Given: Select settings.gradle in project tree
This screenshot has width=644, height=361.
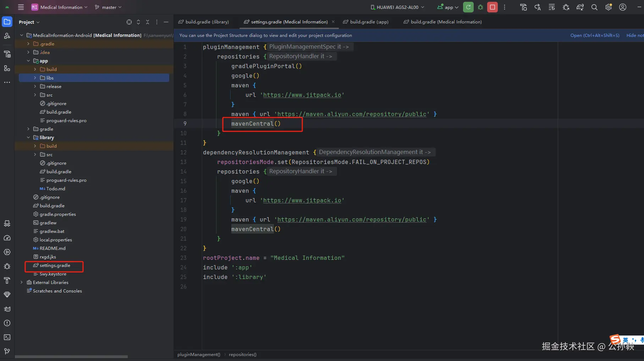Looking at the screenshot, I should pyautogui.click(x=55, y=265).
